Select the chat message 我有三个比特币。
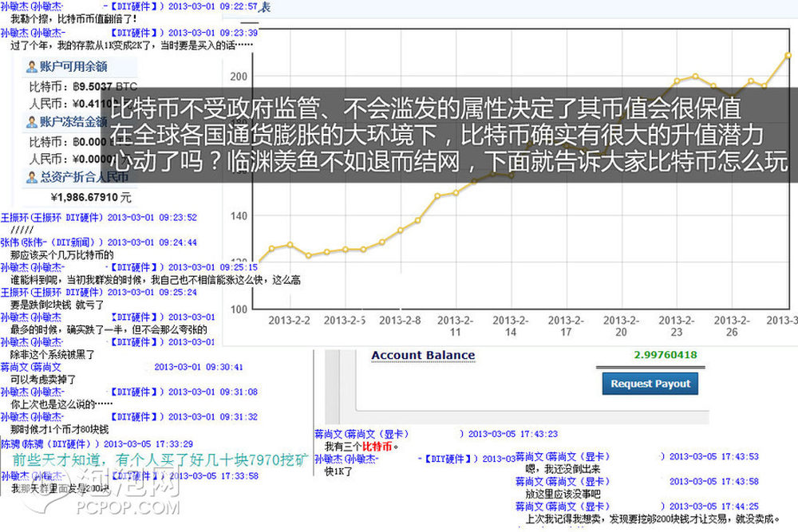This screenshot has height=532, width=798. click(361, 447)
